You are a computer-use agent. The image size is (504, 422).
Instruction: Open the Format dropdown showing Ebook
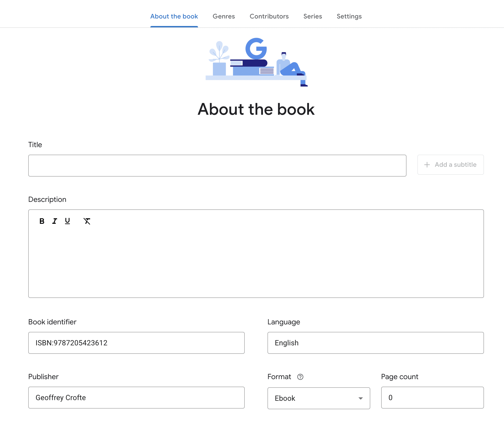pos(319,398)
